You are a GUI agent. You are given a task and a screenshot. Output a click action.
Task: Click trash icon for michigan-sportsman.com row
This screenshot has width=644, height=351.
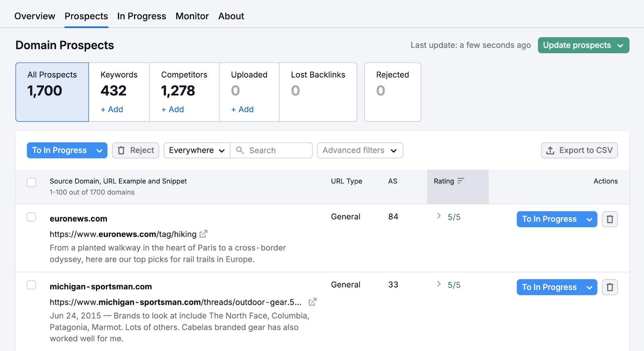tap(610, 287)
